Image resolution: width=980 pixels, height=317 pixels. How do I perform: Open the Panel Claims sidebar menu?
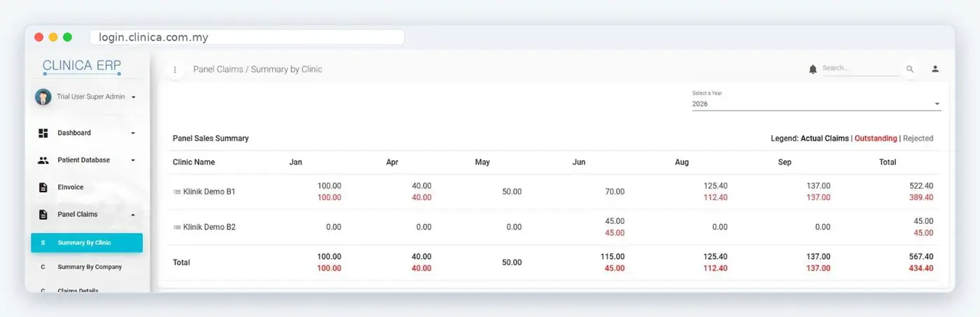tap(87, 214)
